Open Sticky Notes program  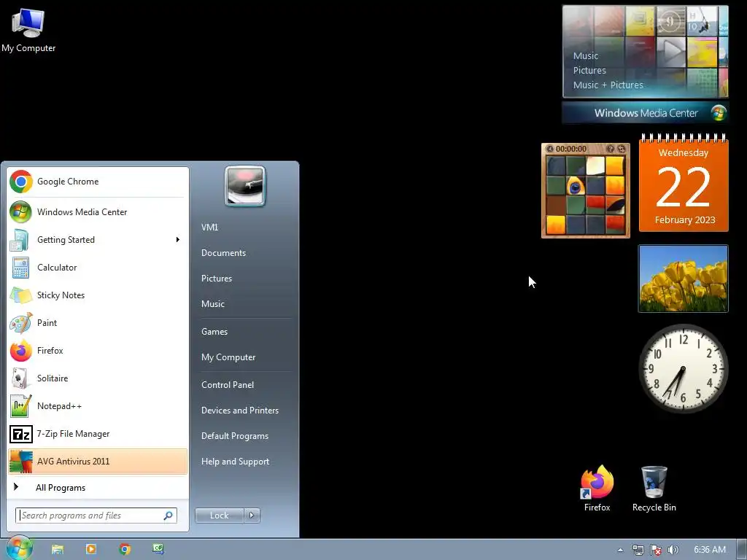(x=98, y=295)
